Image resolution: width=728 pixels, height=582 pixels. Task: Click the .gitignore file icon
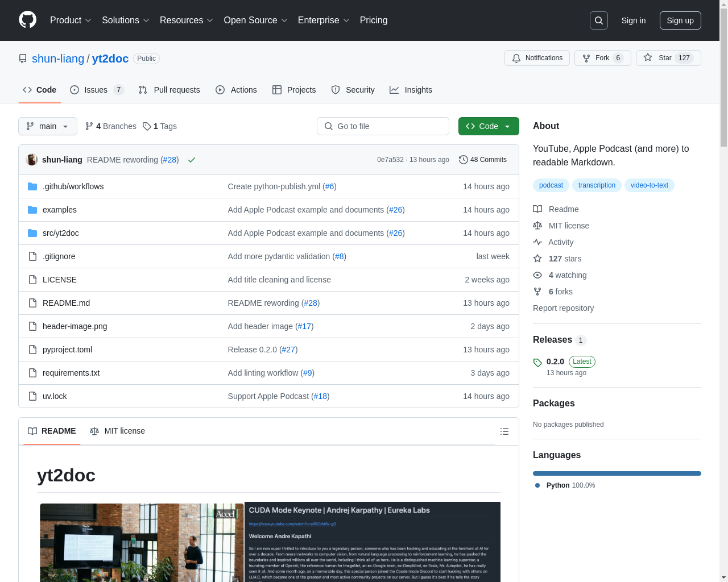tap(32, 256)
